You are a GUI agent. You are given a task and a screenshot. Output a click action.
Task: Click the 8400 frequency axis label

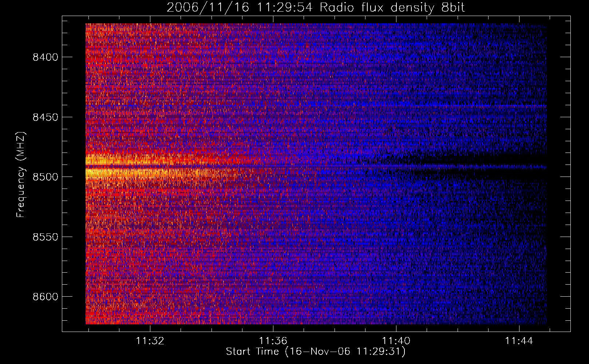(x=45, y=57)
